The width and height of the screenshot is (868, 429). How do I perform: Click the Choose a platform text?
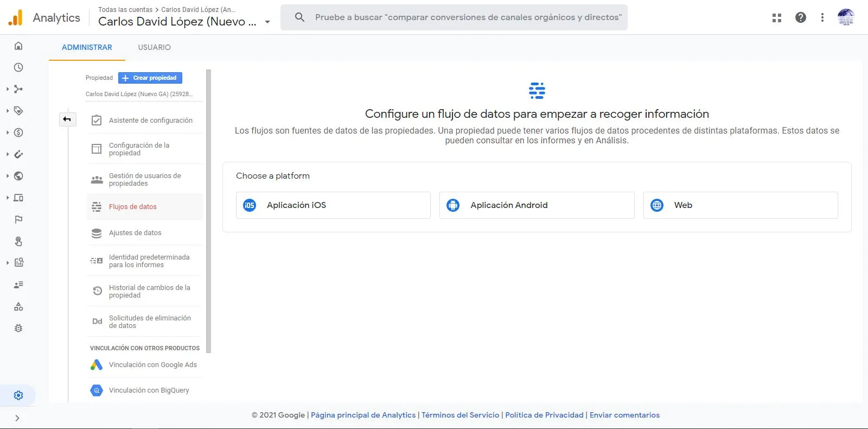273,176
